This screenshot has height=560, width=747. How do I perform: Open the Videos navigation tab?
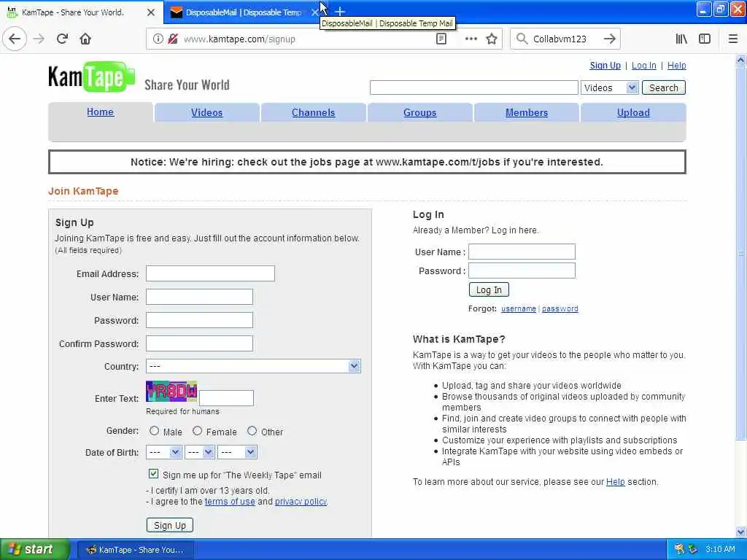click(206, 112)
